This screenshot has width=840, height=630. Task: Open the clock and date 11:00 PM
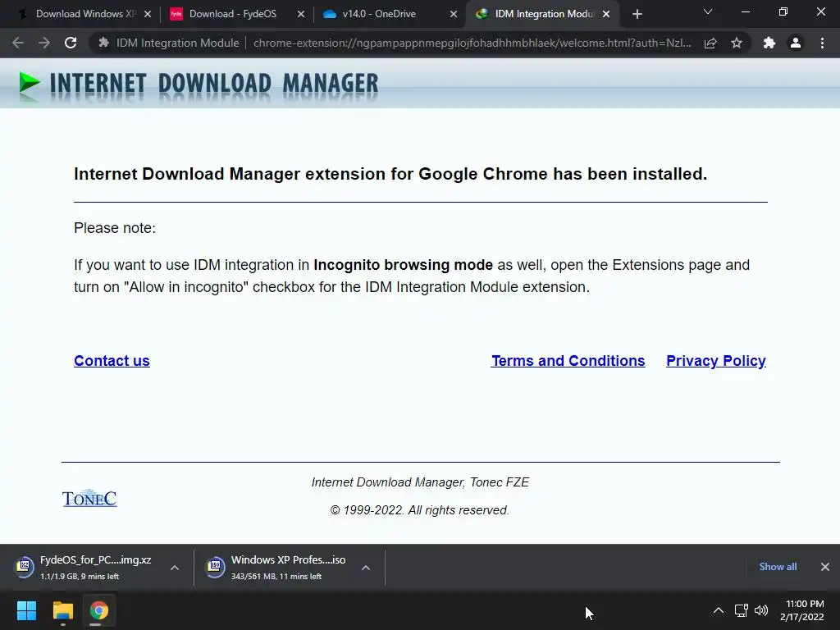(x=802, y=610)
